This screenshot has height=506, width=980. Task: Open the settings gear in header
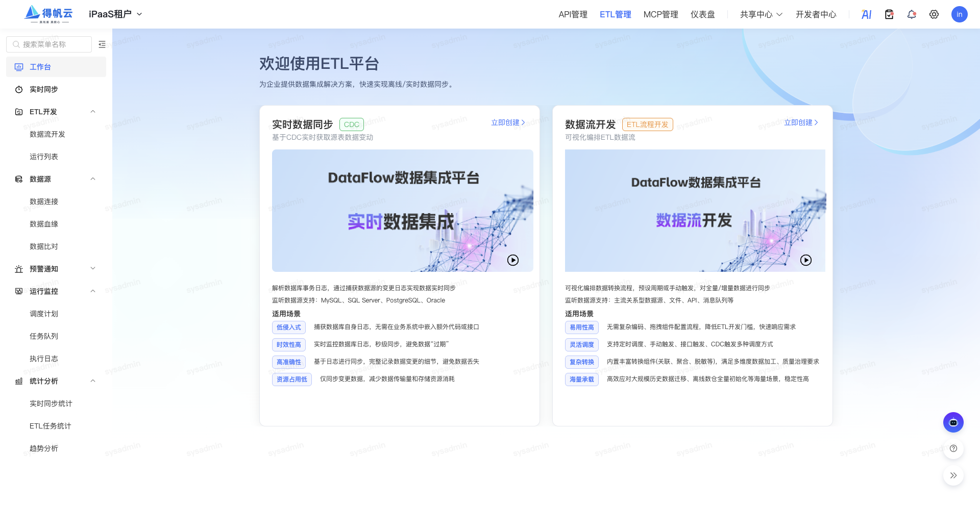934,14
